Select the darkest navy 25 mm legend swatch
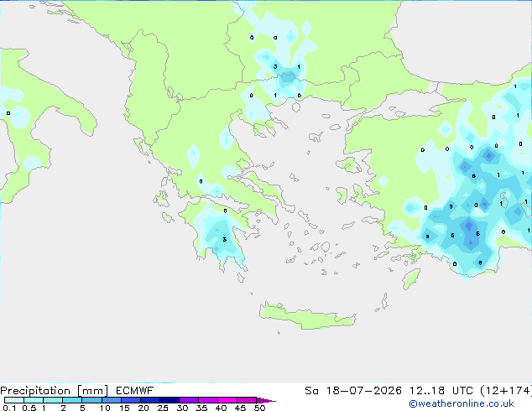 pos(170,400)
